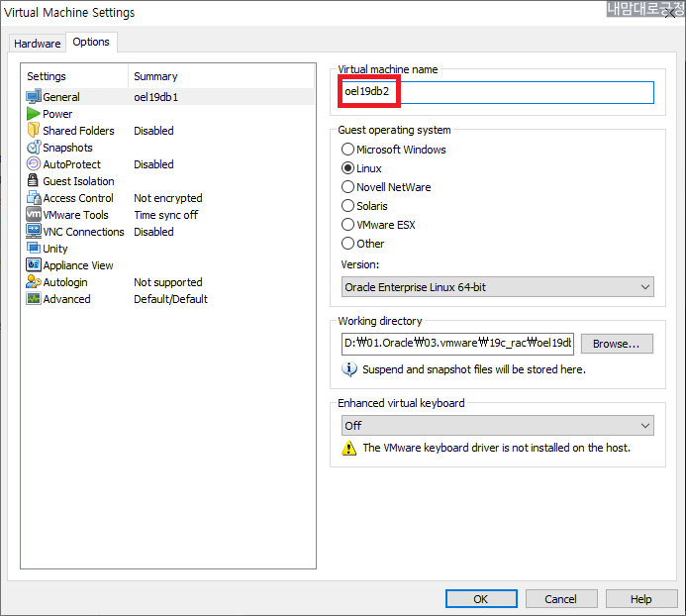
Task: Click the Not encrypted summary value
Action: tap(168, 198)
